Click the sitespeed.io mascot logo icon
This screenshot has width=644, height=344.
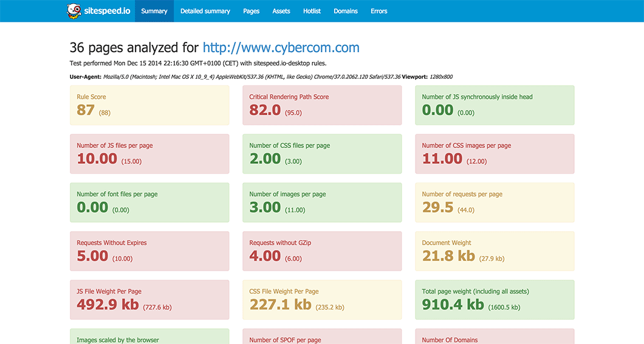[x=74, y=11]
